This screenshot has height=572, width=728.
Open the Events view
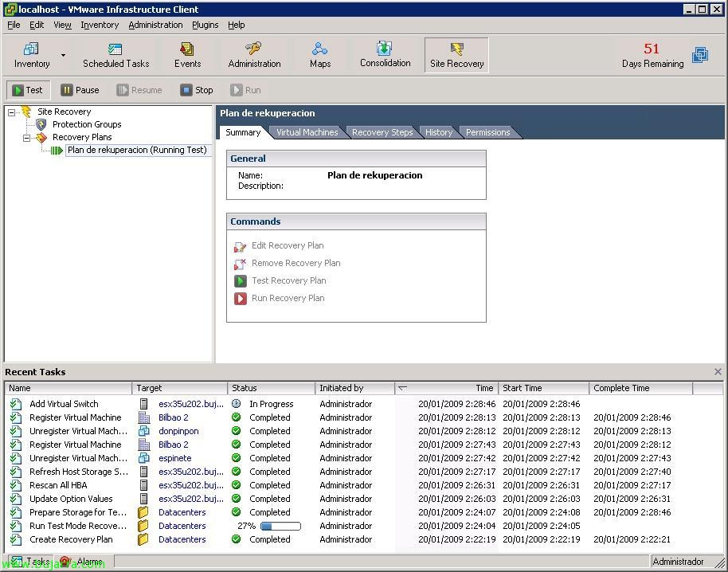(x=187, y=55)
